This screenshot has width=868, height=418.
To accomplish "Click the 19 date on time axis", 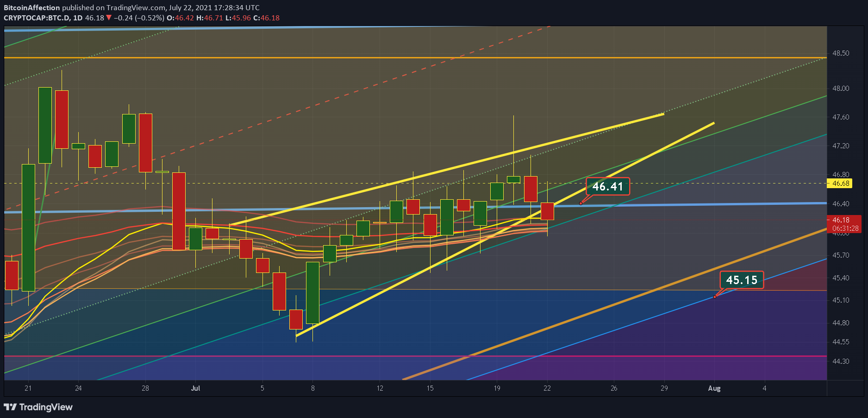I will 497,388.
